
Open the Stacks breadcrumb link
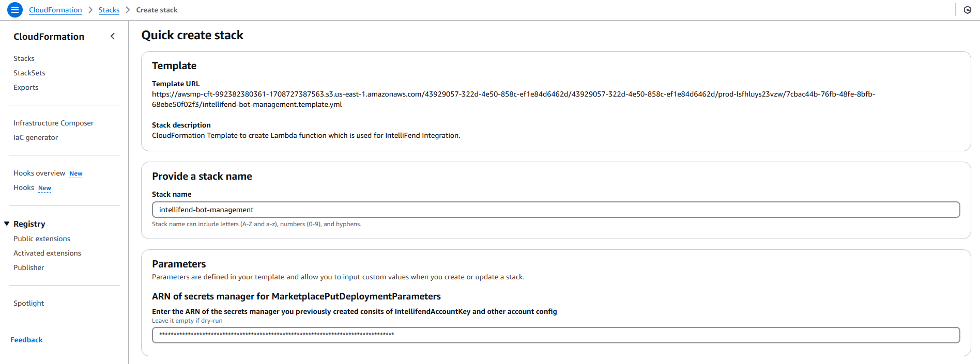tap(109, 10)
